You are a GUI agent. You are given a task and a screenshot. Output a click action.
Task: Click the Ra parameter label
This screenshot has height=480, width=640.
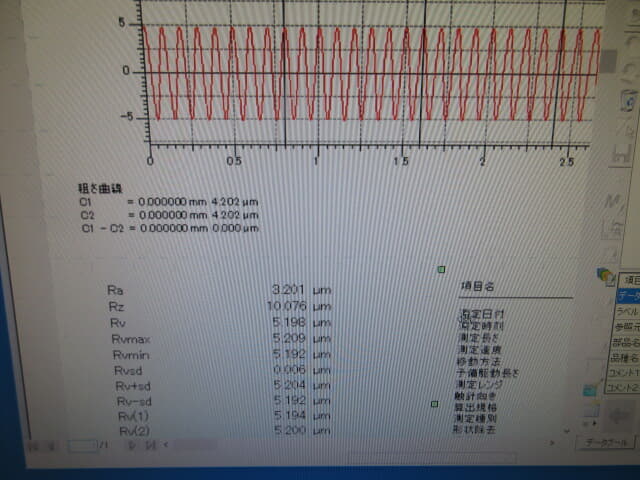click(x=115, y=290)
